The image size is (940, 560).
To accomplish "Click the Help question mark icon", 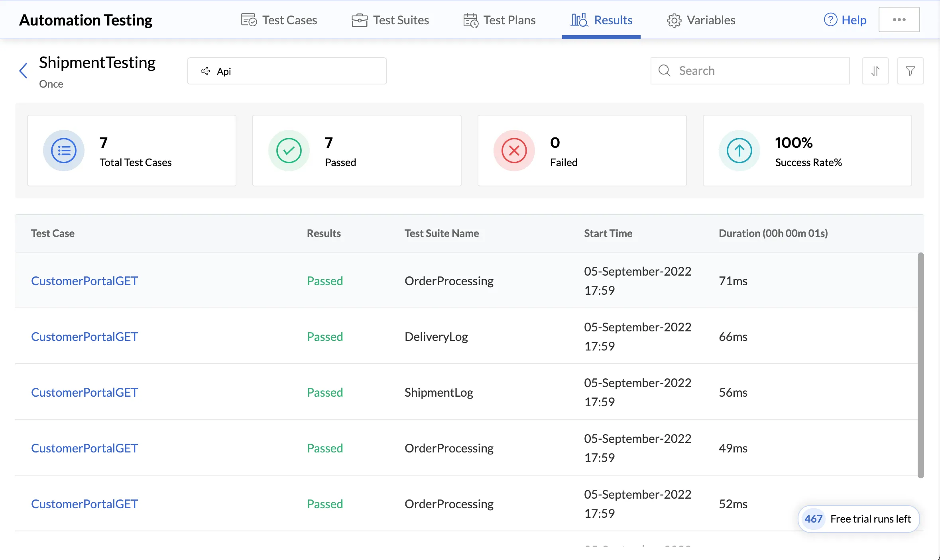I will [x=830, y=20].
